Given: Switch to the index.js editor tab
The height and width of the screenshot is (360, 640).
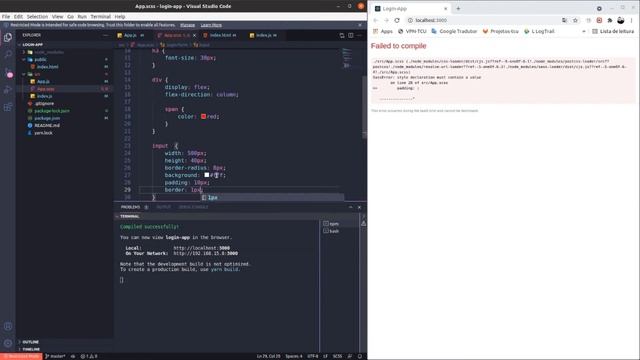Looking at the screenshot, I should point(263,36).
